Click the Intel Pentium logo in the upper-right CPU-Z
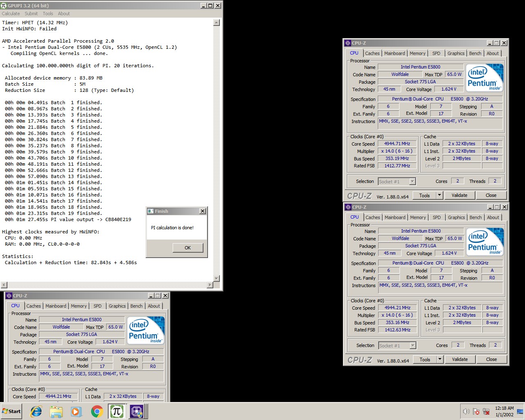 [x=485, y=78]
